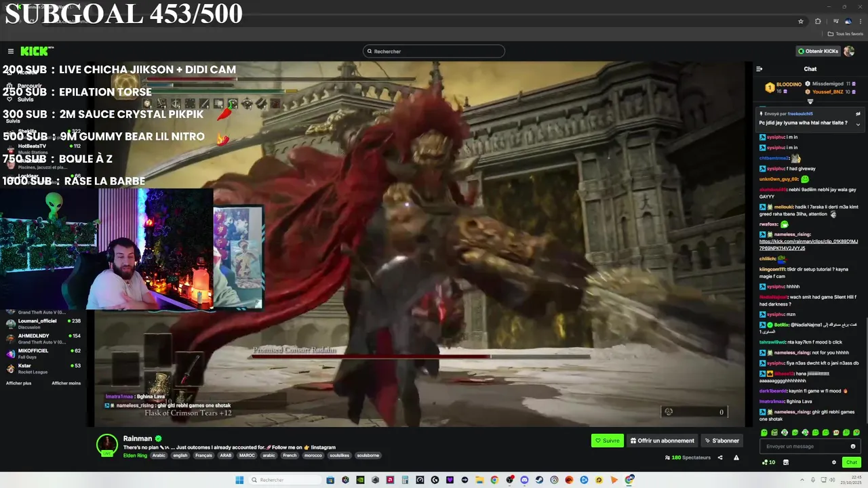Follow the channel with Suivre

pos(607,441)
